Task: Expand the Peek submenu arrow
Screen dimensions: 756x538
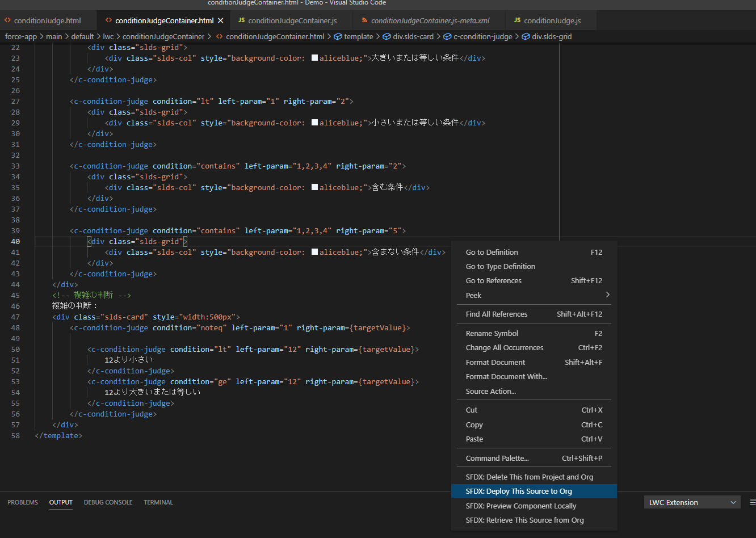Action: (607, 295)
